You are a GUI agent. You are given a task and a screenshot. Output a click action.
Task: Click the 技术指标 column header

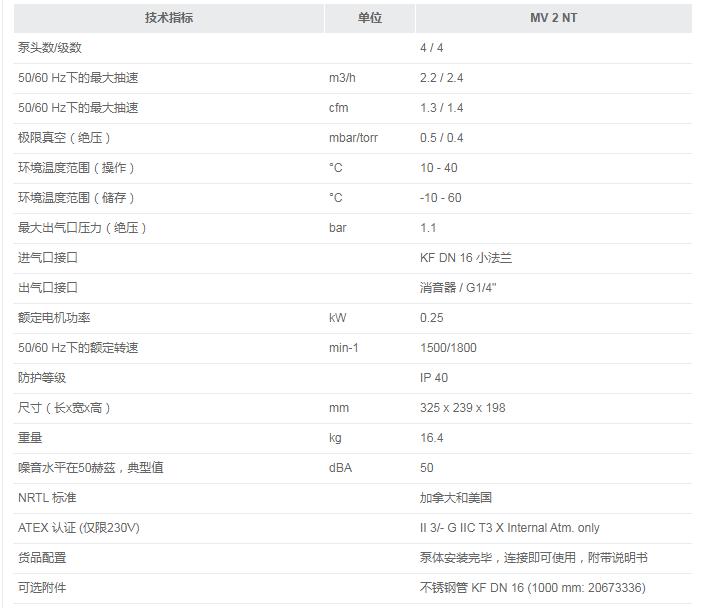coord(169,18)
